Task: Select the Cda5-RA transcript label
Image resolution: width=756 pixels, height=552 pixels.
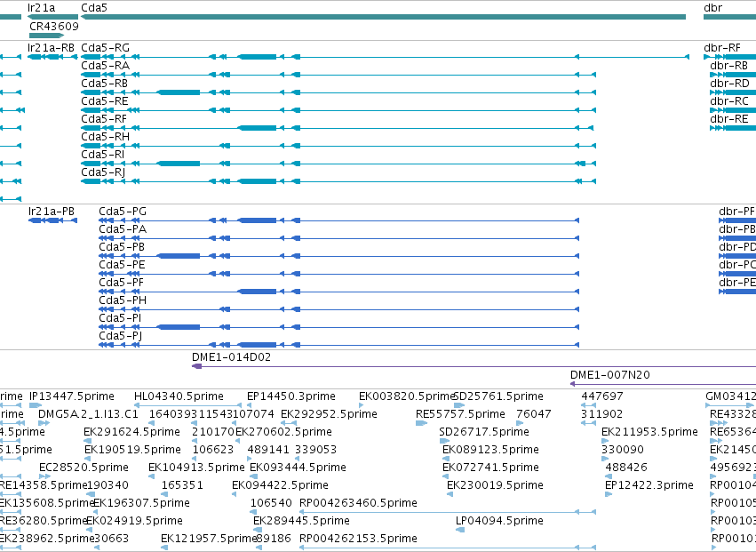Action: [x=105, y=65]
